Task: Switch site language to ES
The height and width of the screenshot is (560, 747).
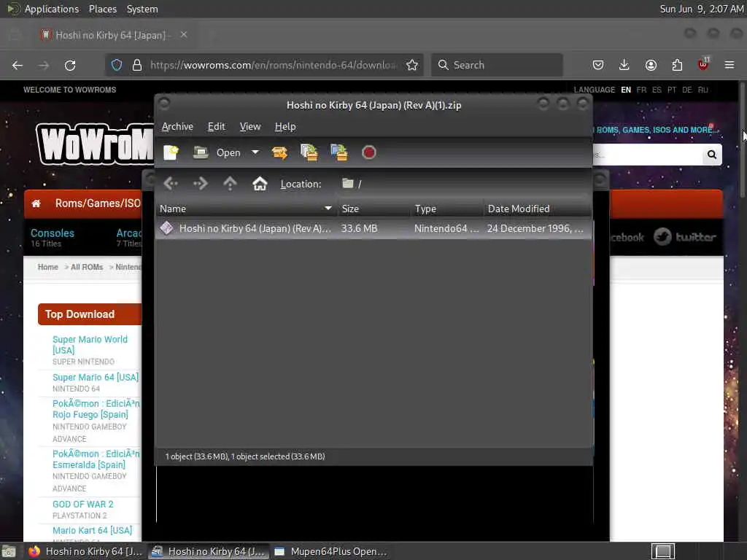Action: pyautogui.click(x=657, y=90)
